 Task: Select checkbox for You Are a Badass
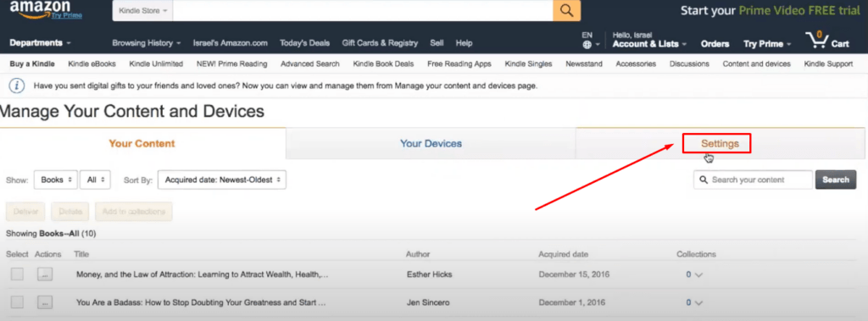(x=17, y=302)
